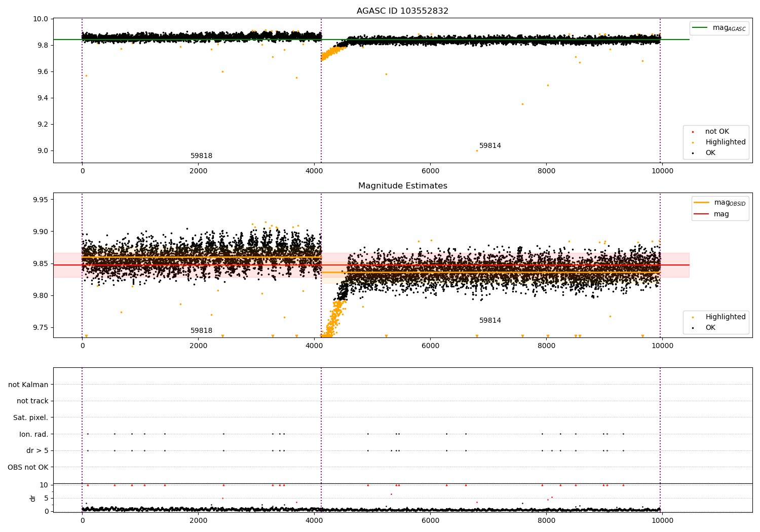
Task: Click the "8000" x-tick under the top plot
Action: [546, 171]
